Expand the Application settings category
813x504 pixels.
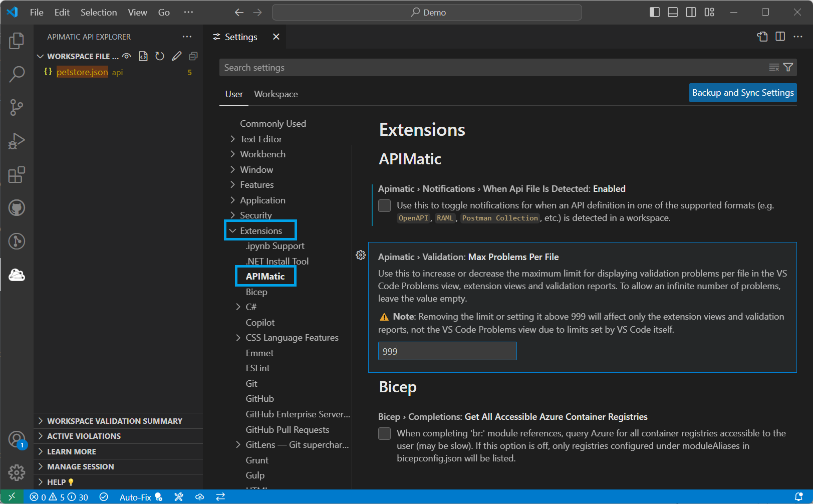tap(232, 200)
